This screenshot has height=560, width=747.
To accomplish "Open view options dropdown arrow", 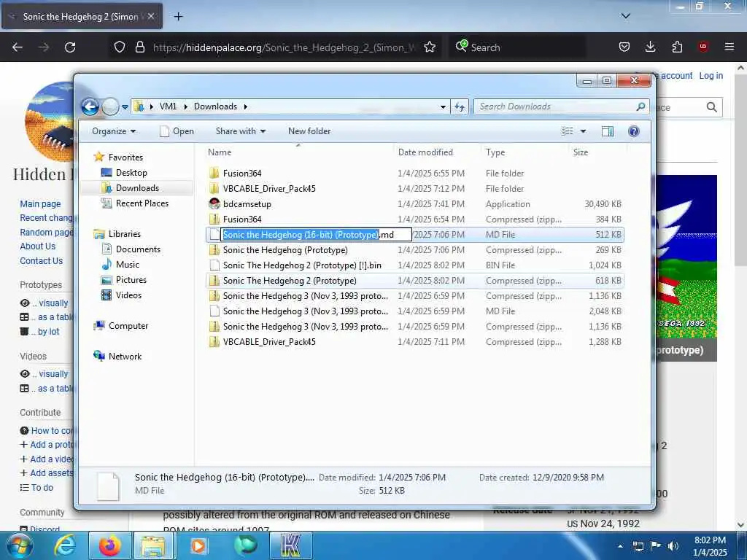I will 583,131.
